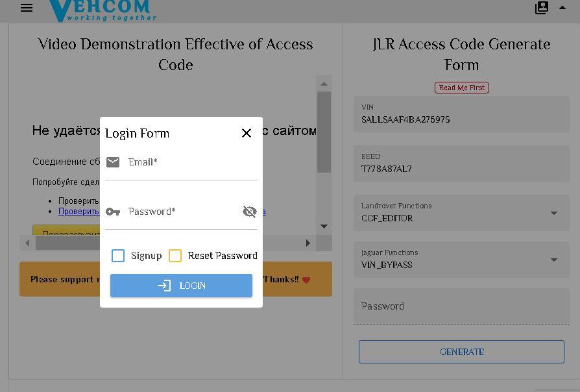The image size is (580, 392).
Task: Click the key icon beside Password
Action: (x=113, y=212)
